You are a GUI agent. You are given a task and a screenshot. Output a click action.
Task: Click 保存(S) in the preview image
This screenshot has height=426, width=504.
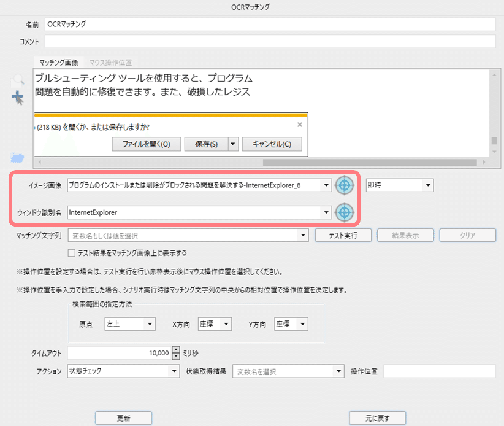coord(207,144)
